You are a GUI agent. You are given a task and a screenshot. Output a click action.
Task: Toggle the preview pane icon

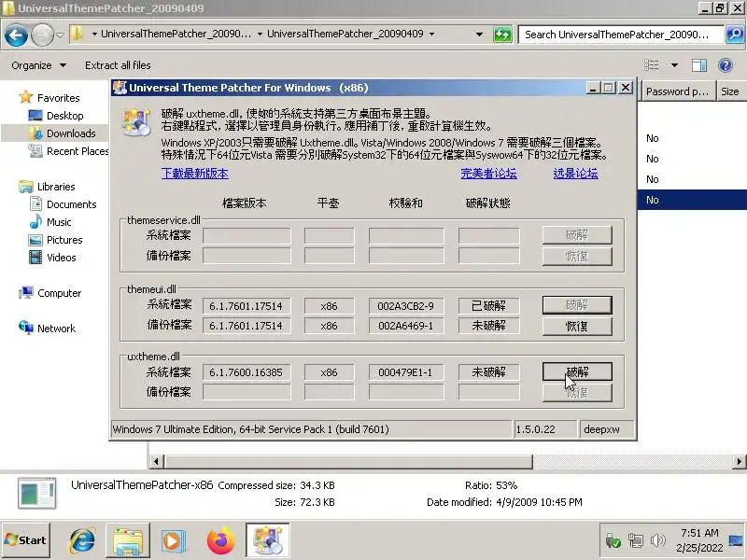click(698, 65)
